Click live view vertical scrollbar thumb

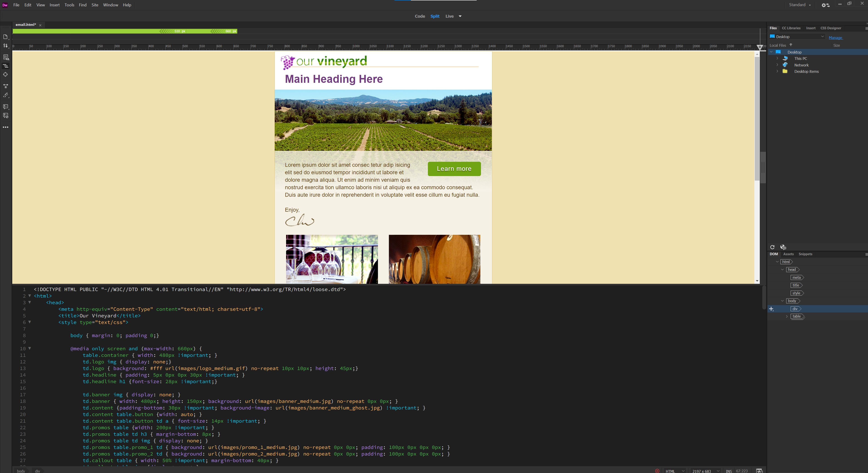coord(757,119)
